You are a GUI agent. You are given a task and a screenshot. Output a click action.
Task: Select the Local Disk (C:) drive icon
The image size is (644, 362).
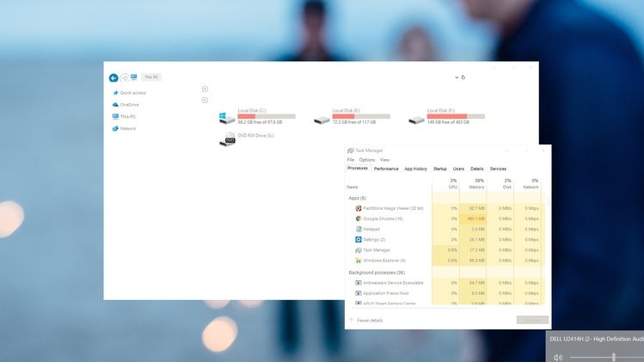click(227, 118)
